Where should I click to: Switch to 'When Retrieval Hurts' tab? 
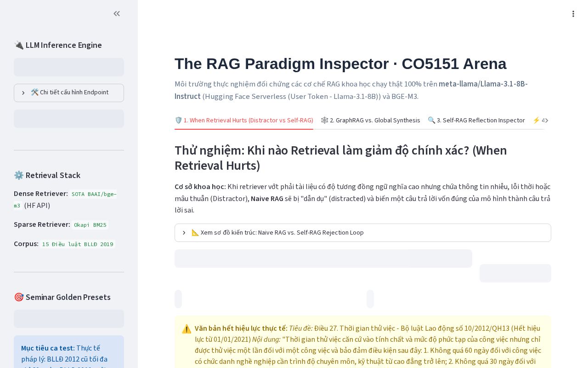click(x=244, y=121)
